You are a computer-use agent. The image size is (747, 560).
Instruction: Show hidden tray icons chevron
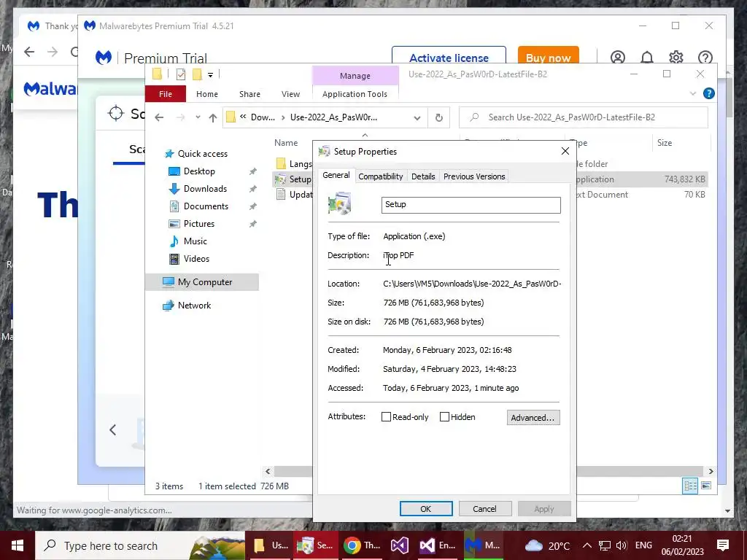coord(587,545)
